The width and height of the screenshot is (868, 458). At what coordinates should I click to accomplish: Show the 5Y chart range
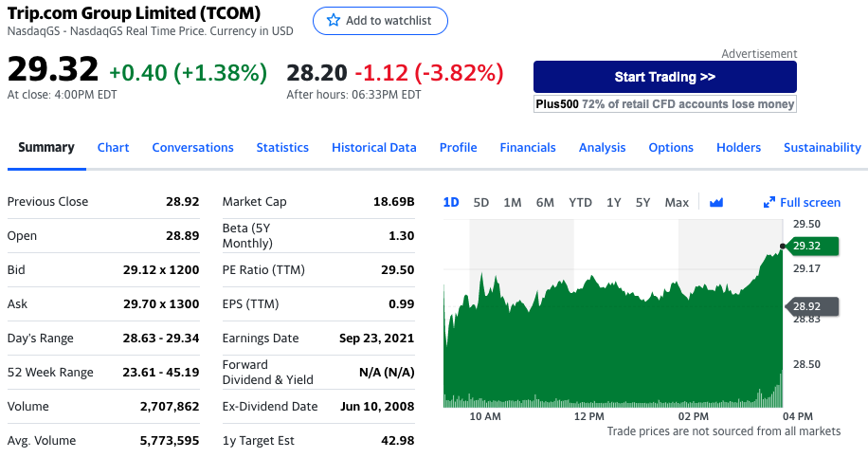643,202
